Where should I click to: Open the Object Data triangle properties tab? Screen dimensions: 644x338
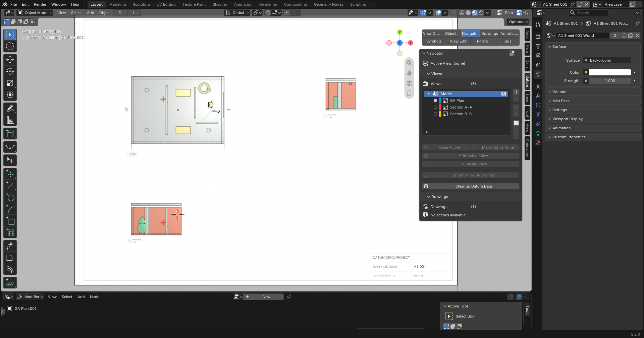(538, 133)
